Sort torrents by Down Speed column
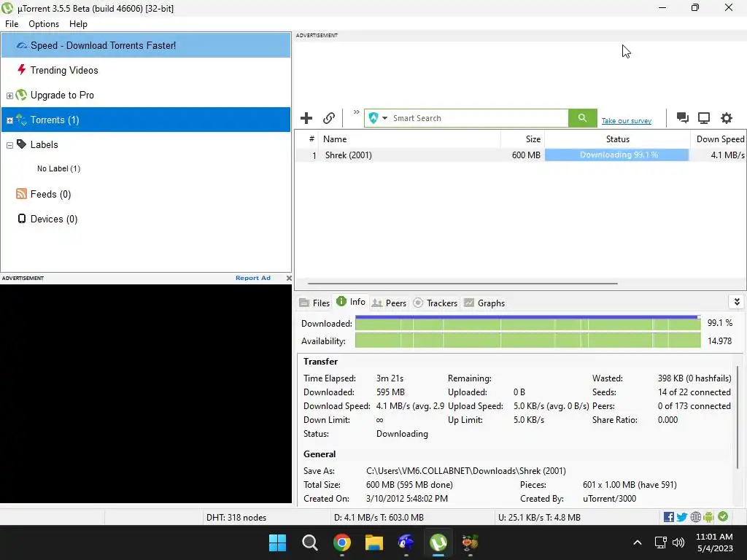 [x=719, y=139]
